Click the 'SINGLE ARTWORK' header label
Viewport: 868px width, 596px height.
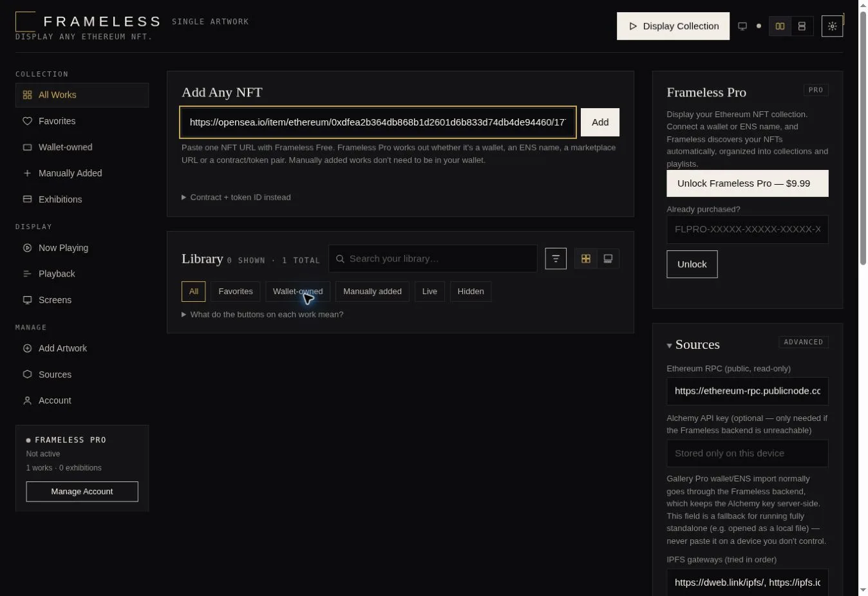(210, 22)
